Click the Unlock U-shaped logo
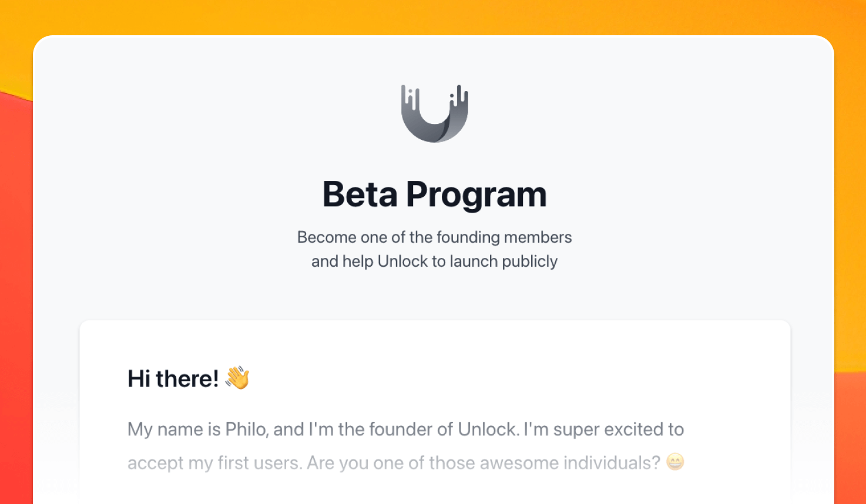The width and height of the screenshot is (866, 504). point(434,113)
